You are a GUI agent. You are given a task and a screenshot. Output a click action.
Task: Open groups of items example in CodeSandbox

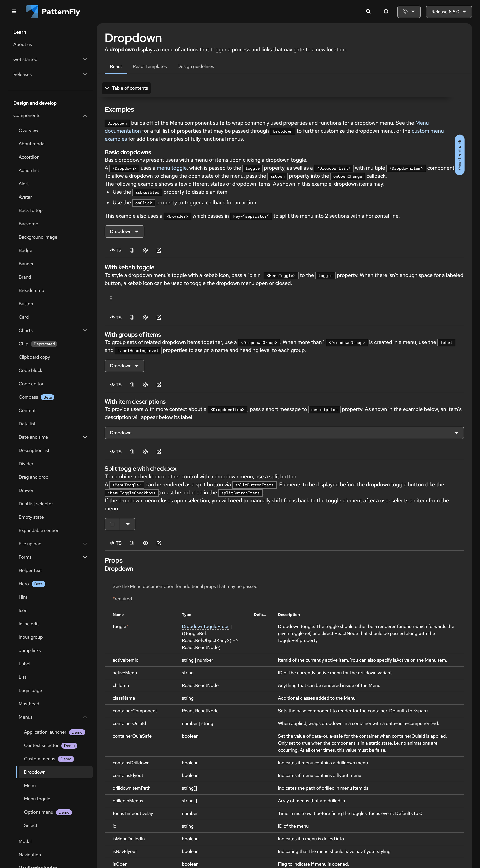[x=145, y=384]
